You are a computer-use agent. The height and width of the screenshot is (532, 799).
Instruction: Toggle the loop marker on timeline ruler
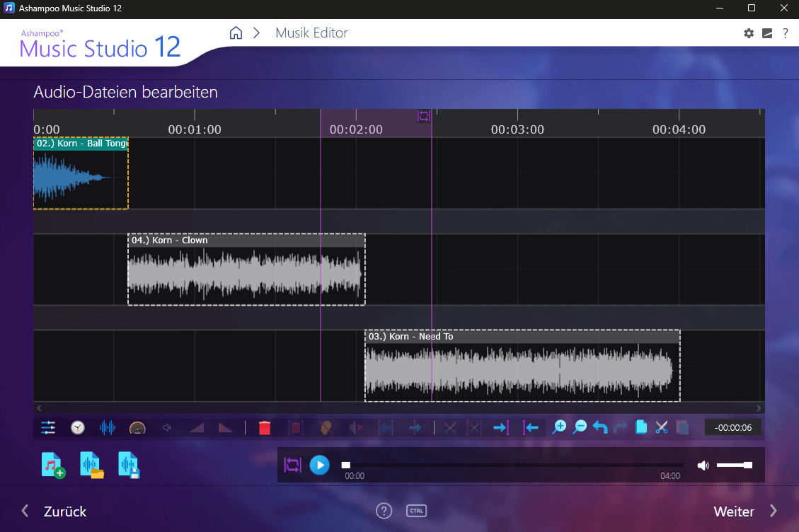point(423,116)
